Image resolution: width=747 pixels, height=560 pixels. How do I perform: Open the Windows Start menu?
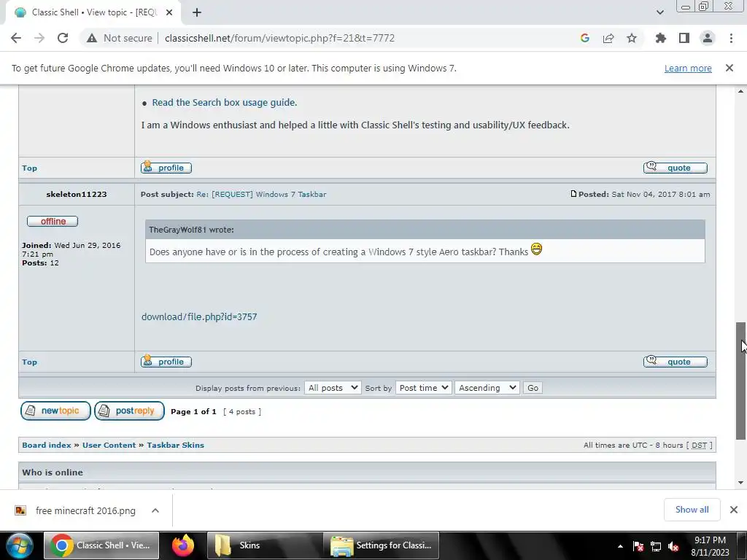click(20, 545)
